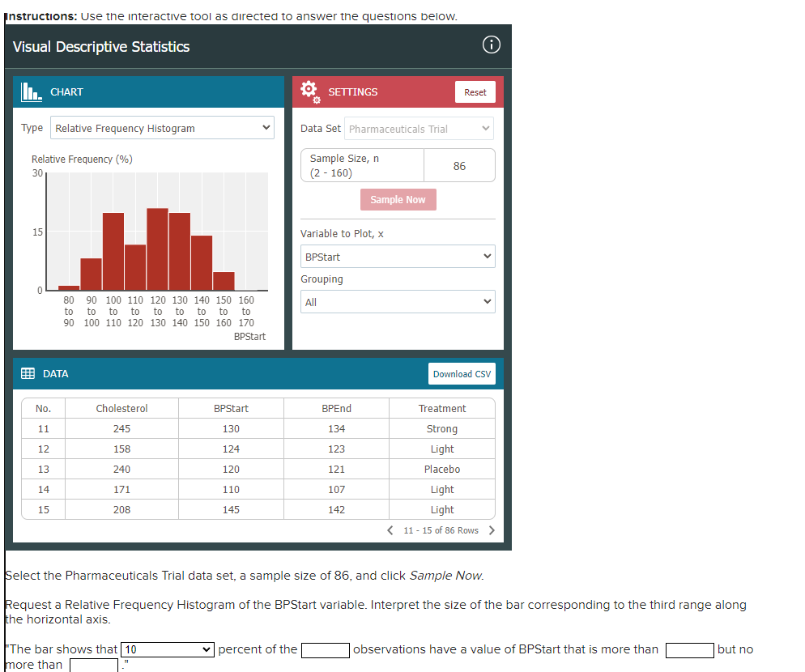The image size is (805, 672).
Task: Click the Data panel grid icon
Action: click(28, 373)
